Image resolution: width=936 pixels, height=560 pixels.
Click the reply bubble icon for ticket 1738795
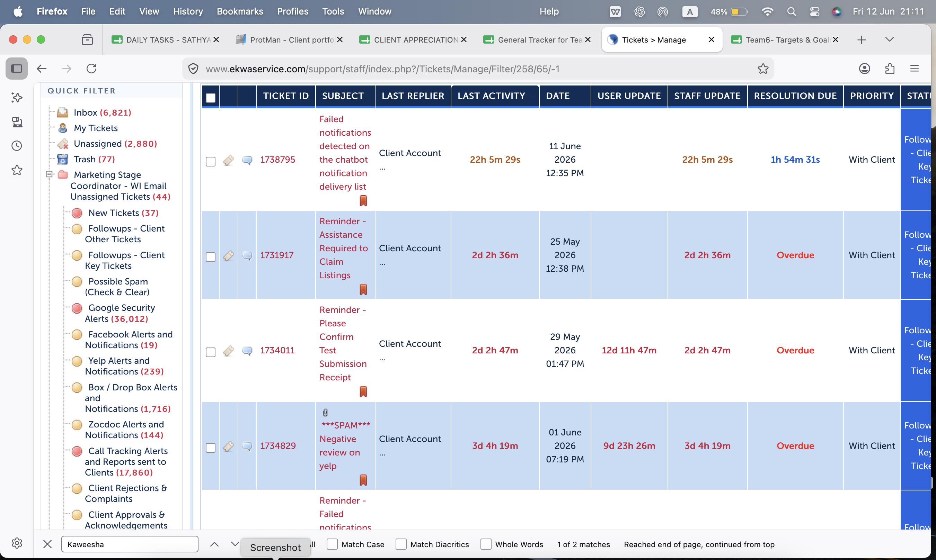pyautogui.click(x=247, y=160)
